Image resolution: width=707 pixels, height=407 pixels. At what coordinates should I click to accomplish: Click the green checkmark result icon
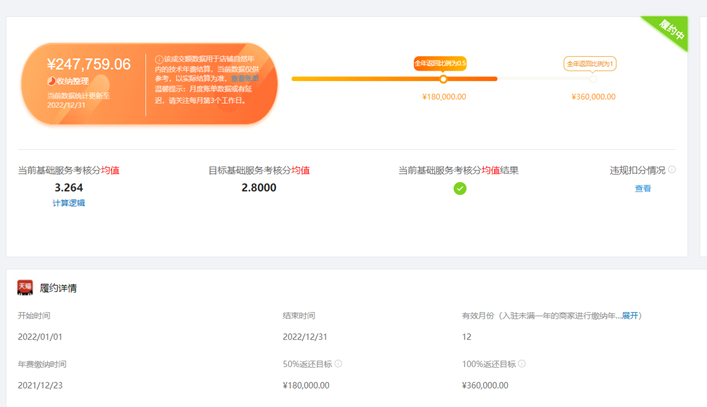459,188
